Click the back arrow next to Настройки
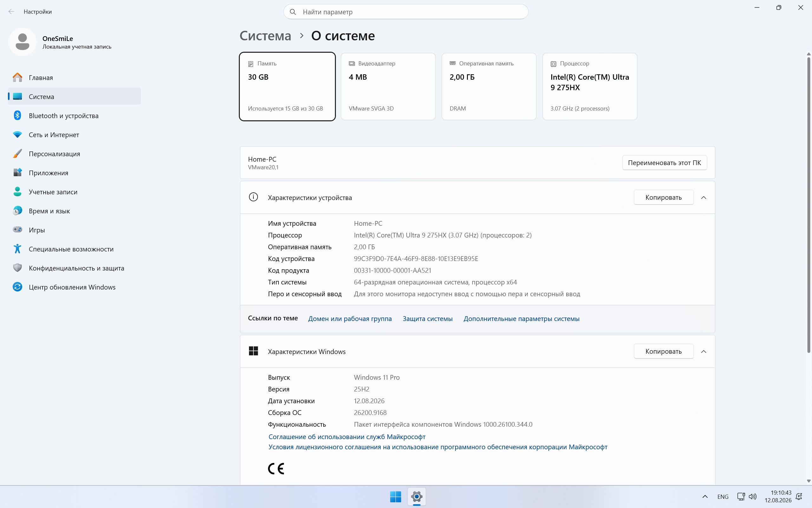Screen dimensions: 812x508 pyautogui.click(x=11, y=11)
